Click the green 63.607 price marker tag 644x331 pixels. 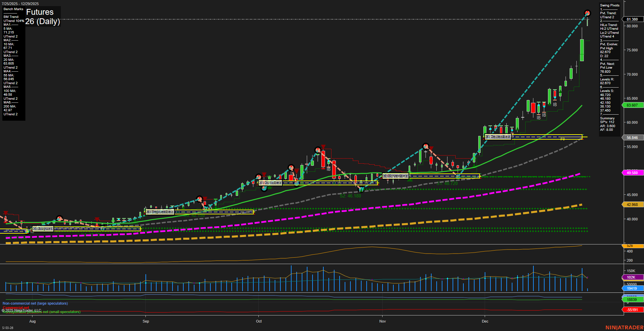pos(632,105)
